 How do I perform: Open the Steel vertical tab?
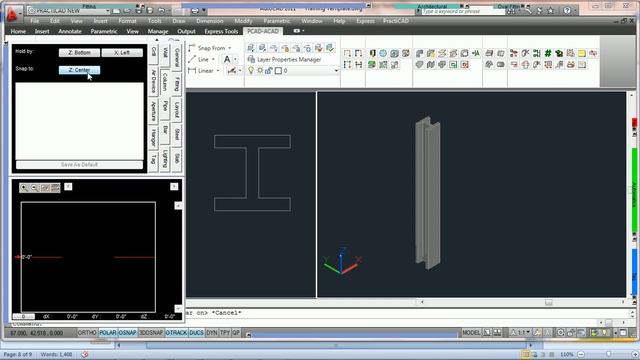[177, 134]
